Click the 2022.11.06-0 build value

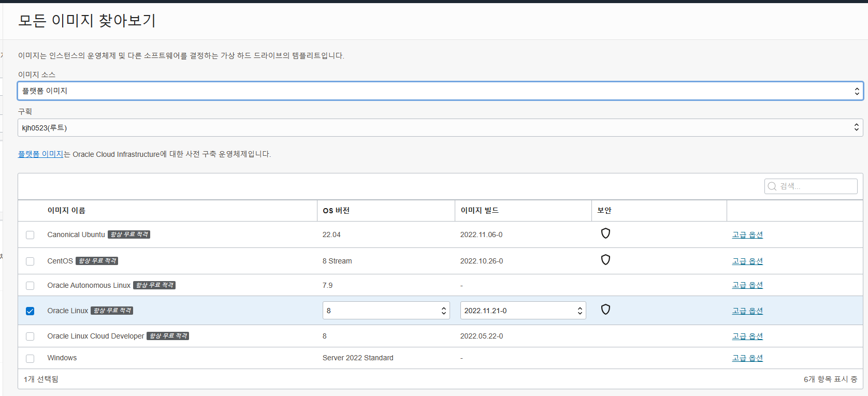click(481, 234)
